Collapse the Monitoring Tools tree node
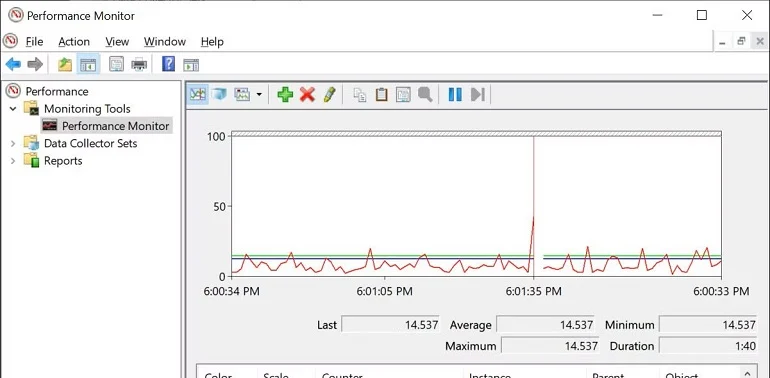Screen dimensions: 770x378 click(13, 109)
